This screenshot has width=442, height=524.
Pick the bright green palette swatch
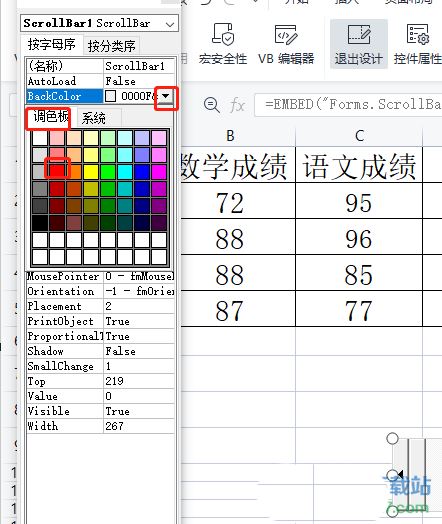[108, 172]
